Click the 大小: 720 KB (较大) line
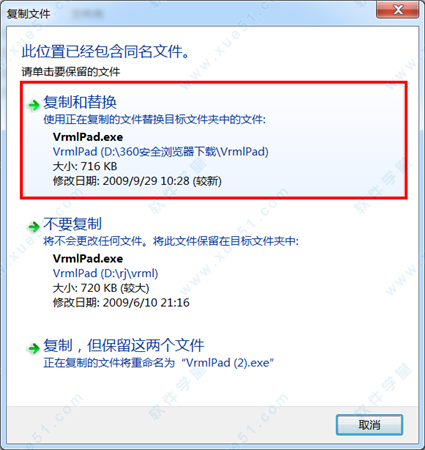 pos(101,288)
